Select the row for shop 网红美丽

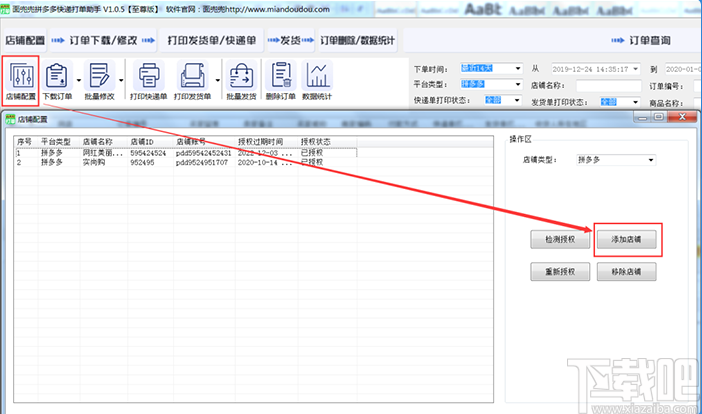coord(186,153)
